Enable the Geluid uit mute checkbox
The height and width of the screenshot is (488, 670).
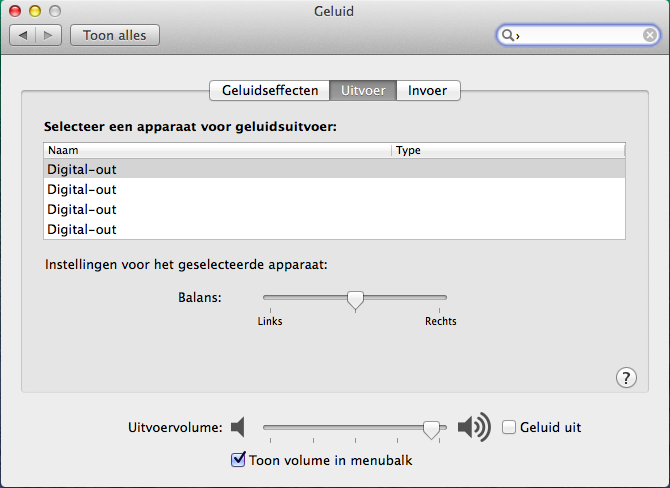pos(510,427)
